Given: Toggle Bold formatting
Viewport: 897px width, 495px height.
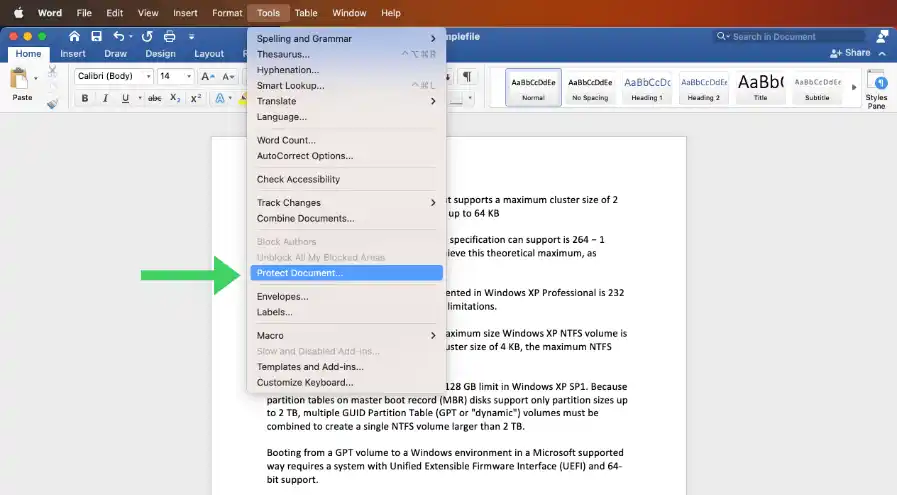Looking at the screenshot, I should 85,98.
